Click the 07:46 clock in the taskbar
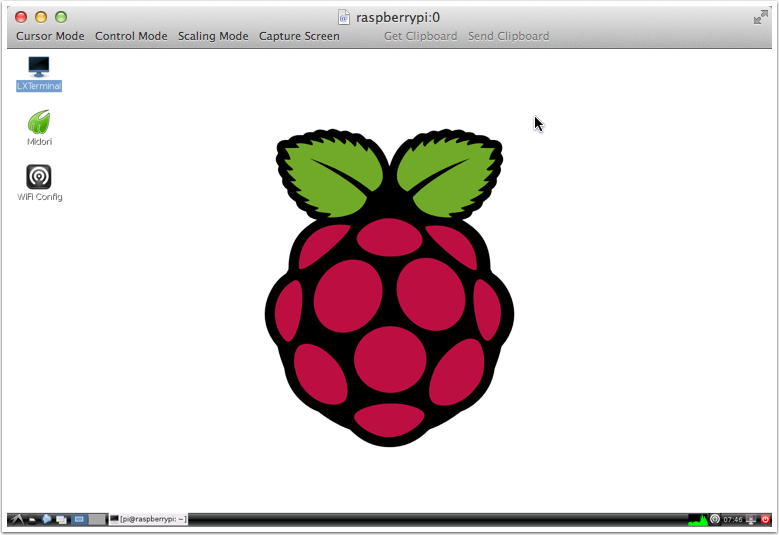Viewport: 779px width, 535px height. 733,520
